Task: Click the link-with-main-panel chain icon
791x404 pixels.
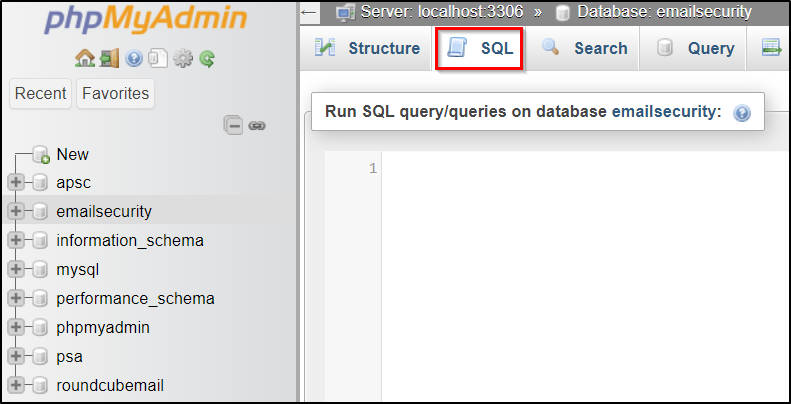Action: [x=257, y=126]
